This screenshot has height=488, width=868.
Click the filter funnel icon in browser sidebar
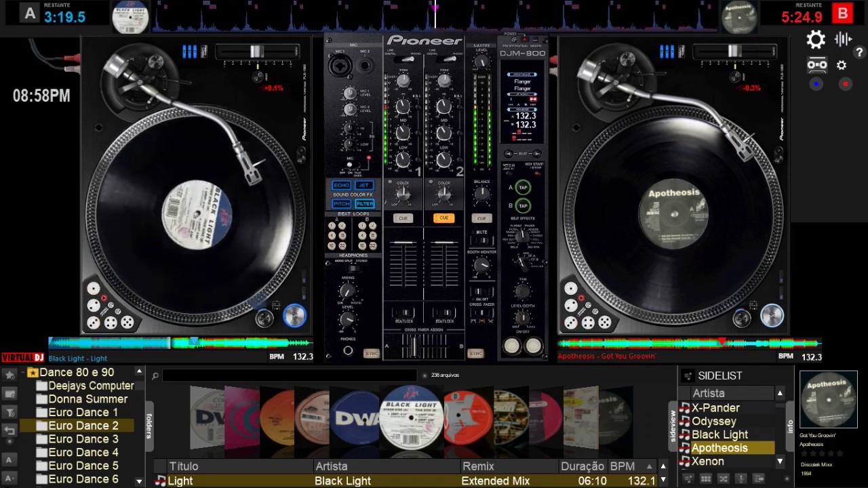(x=9, y=412)
